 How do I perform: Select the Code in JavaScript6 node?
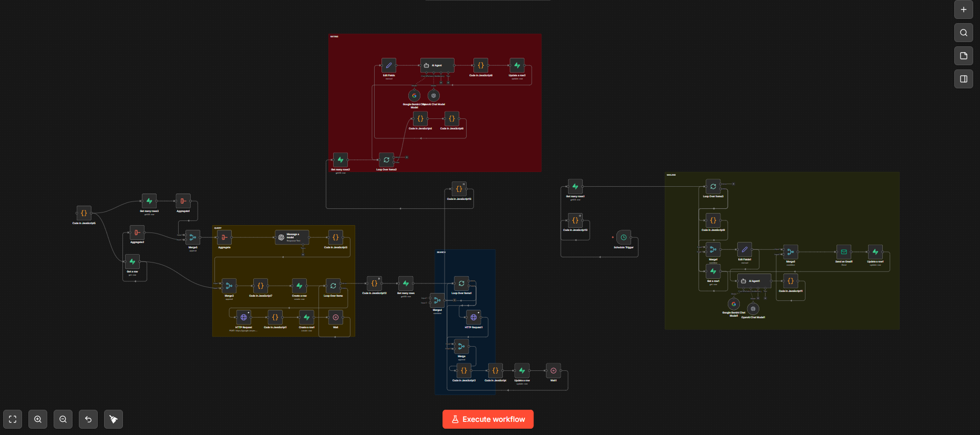[452, 118]
